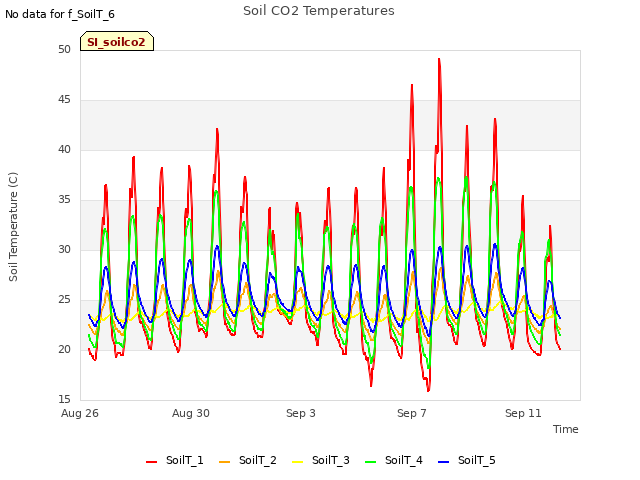Click the Time axis label

tap(566, 429)
